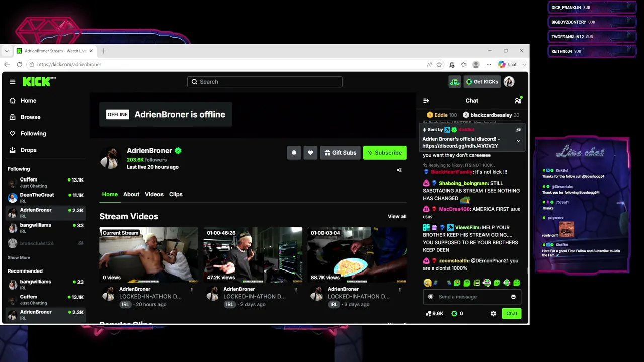Screen dimensions: 644x362
Task: Select the crying-laugh emote in chat
Action: pyautogui.click(x=427, y=283)
